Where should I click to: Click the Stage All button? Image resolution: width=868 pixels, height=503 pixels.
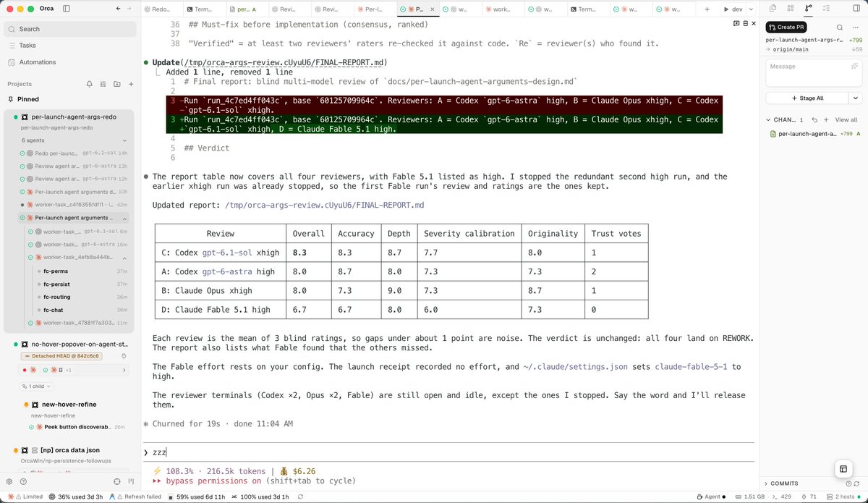point(807,98)
